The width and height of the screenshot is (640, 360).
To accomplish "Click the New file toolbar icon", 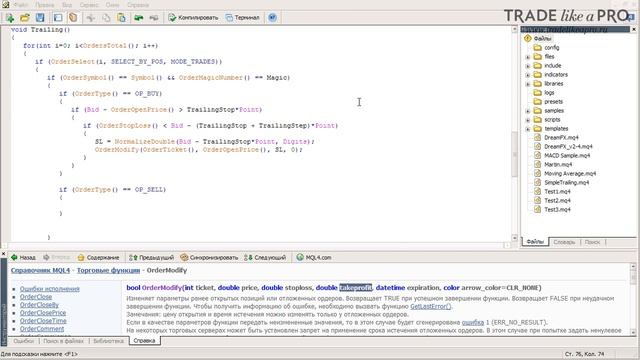I will click(10, 18).
